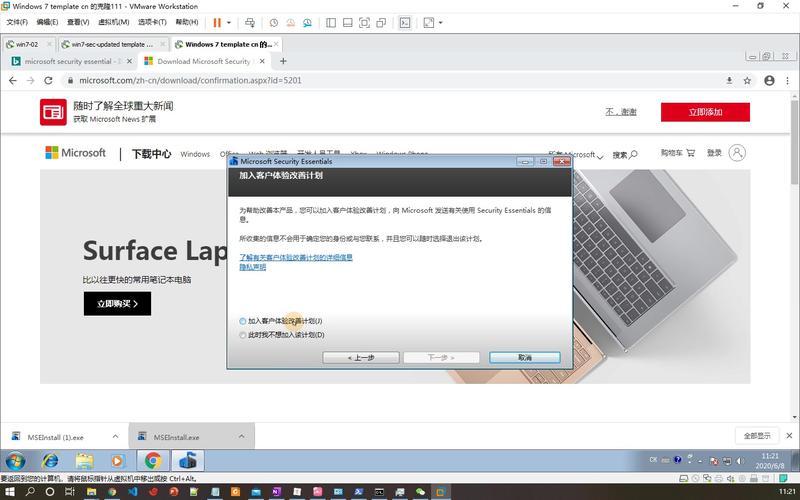Expand the stretch guest dropdown arrow
The width and height of the screenshot is (800, 500).
pos(440,22)
